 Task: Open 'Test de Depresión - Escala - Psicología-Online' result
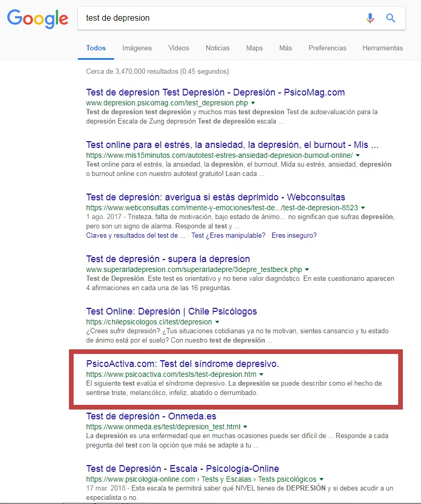point(183,468)
